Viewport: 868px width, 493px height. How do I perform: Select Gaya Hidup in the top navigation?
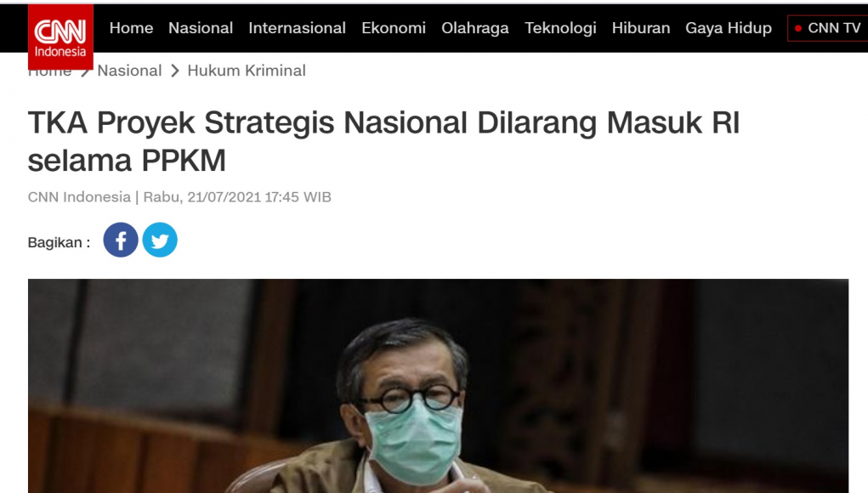[x=729, y=28]
